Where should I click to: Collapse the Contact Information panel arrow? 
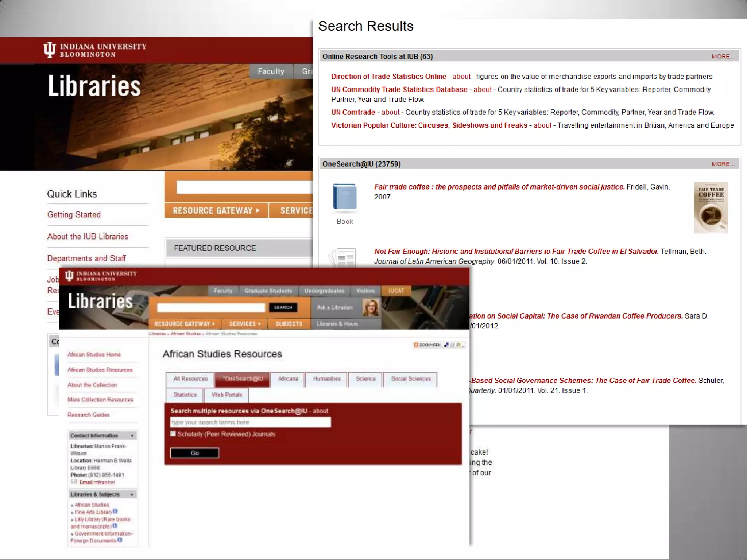(132, 436)
